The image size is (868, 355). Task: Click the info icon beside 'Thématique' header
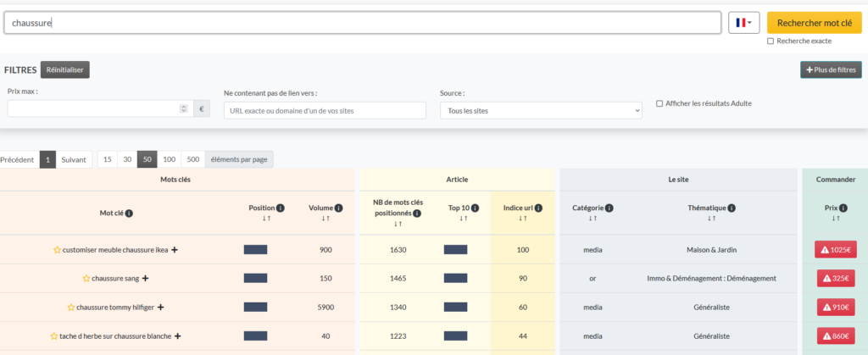tap(731, 208)
